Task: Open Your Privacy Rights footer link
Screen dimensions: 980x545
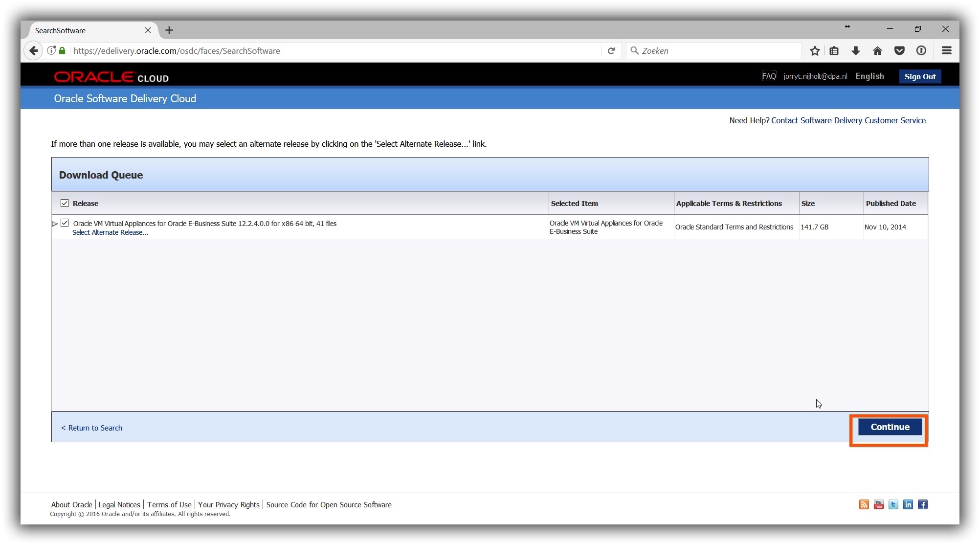Action: tap(229, 504)
